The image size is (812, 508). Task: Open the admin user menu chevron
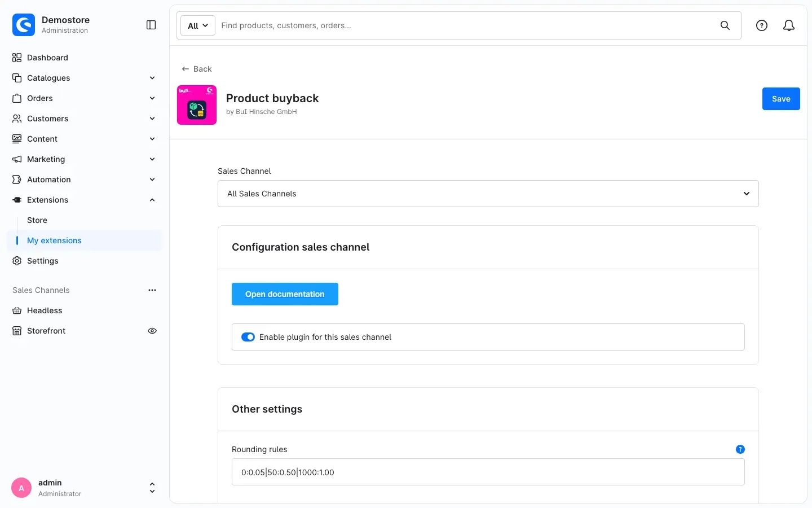click(152, 488)
